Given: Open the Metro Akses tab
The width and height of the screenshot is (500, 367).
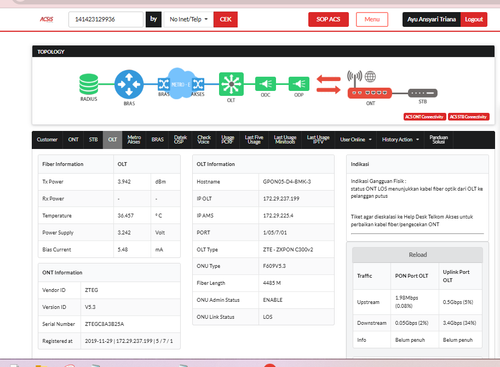Looking at the screenshot, I should click(x=134, y=140).
